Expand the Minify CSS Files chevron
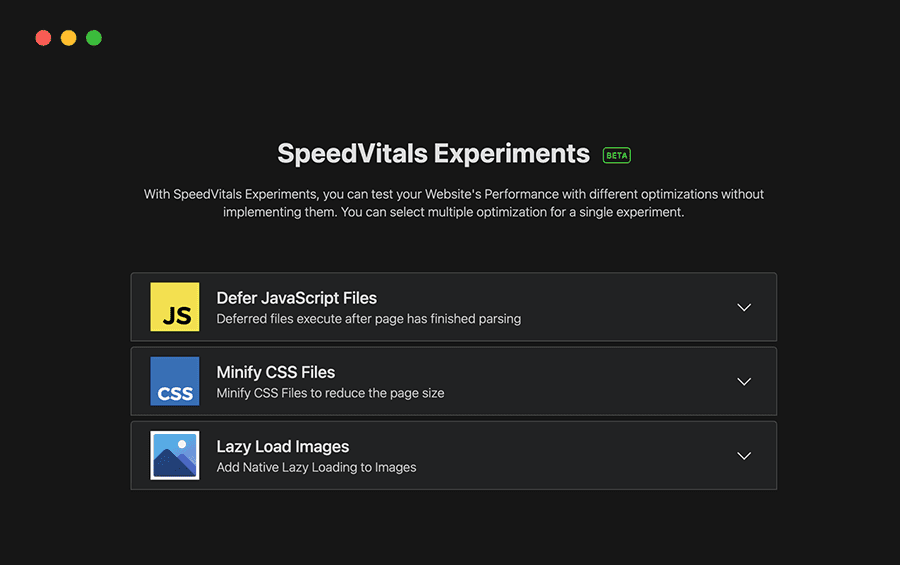Image resolution: width=900 pixels, height=565 pixels. (744, 381)
